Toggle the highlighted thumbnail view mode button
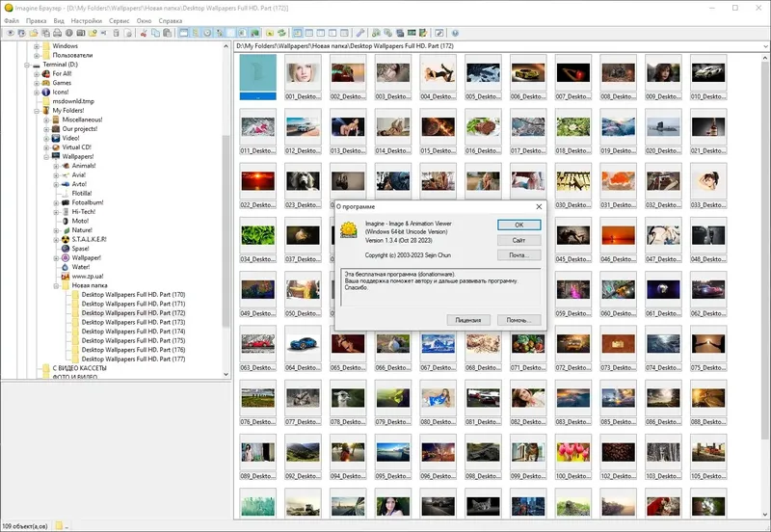Screen dimensions: 771x532 click(298, 33)
